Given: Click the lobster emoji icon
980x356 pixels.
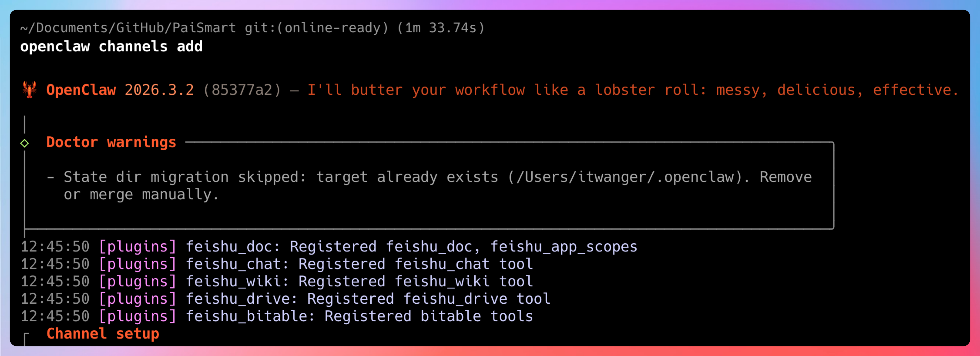Looking at the screenshot, I should click(x=29, y=90).
